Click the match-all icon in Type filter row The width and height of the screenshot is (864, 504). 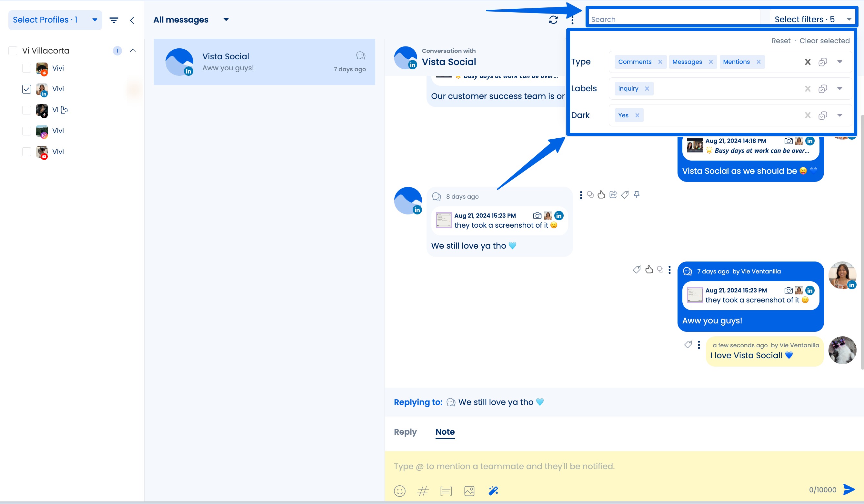coord(823,62)
